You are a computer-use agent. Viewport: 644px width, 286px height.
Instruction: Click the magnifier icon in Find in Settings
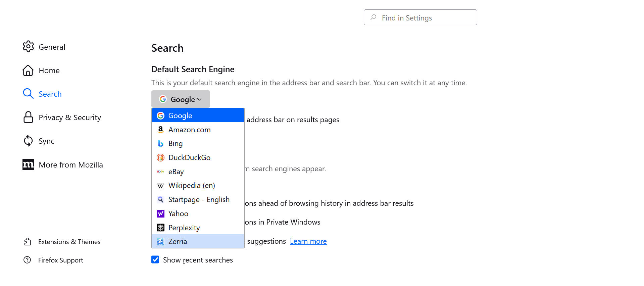pos(373,17)
